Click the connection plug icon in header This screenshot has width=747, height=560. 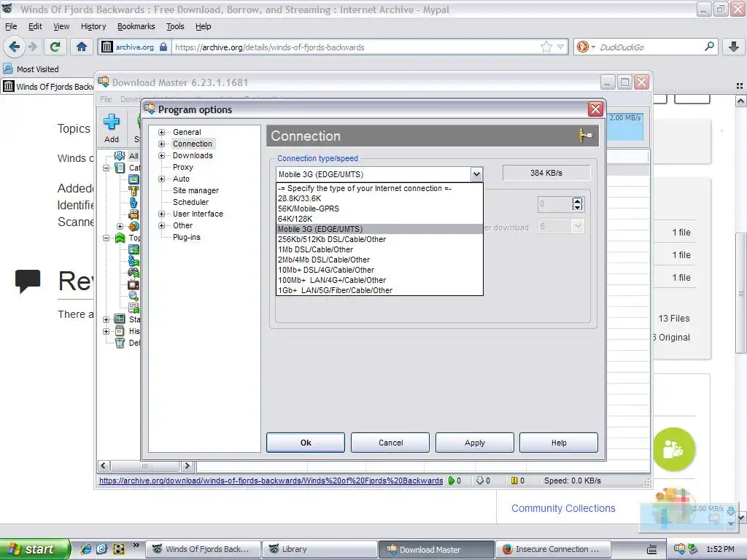pyautogui.click(x=585, y=136)
